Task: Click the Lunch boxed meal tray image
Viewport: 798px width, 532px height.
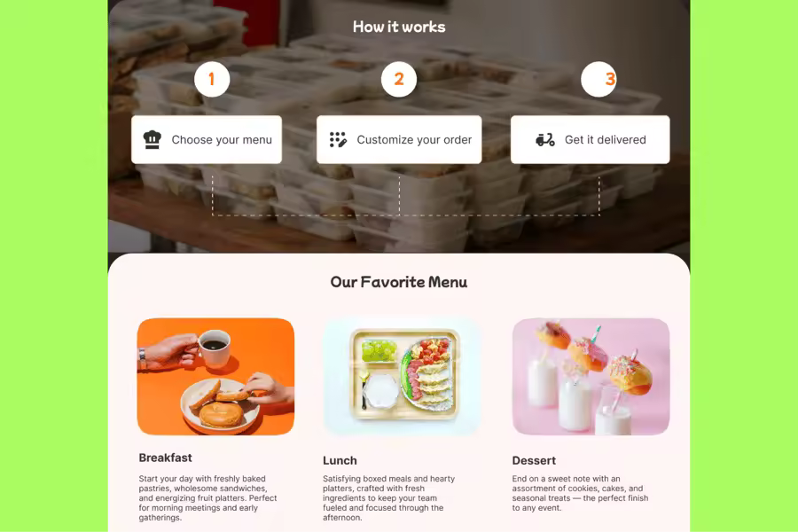Action: [402, 377]
